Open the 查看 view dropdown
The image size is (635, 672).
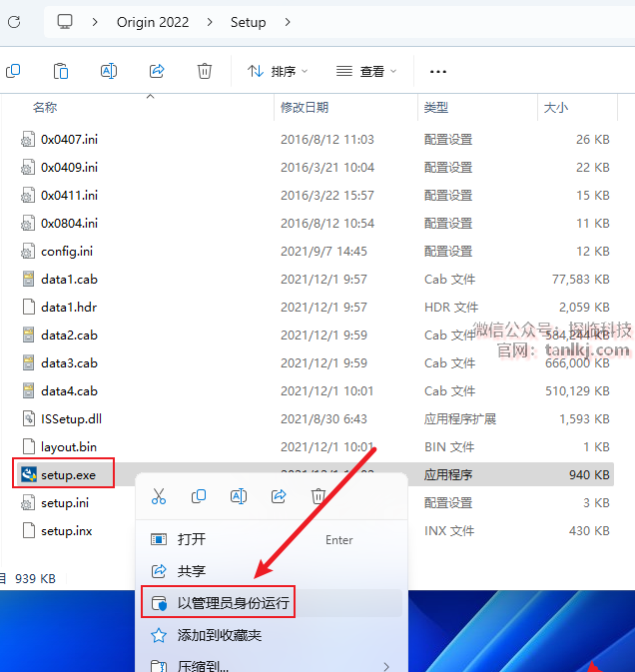tap(366, 71)
